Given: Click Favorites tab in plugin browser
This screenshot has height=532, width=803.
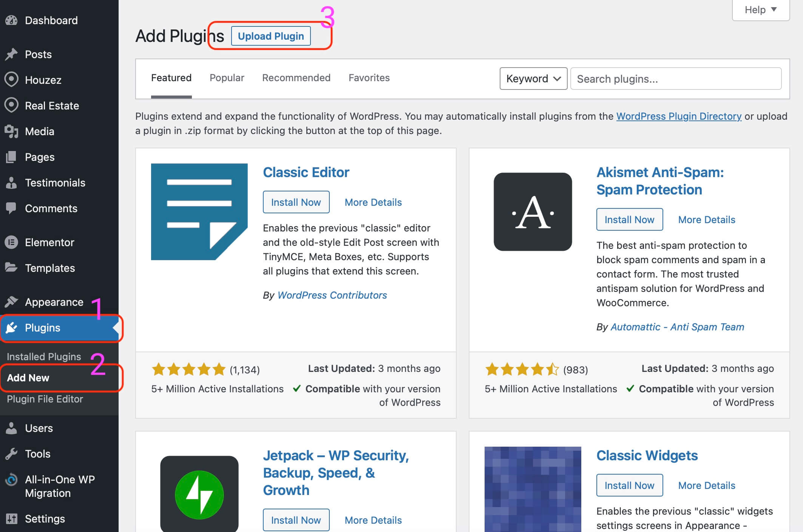Looking at the screenshot, I should click(368, 78).
